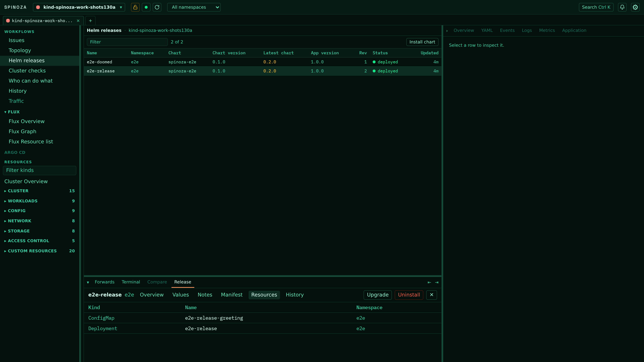Select the e2e-doomed release row
This screenshot has height=362, width=644.
(262, 62)
